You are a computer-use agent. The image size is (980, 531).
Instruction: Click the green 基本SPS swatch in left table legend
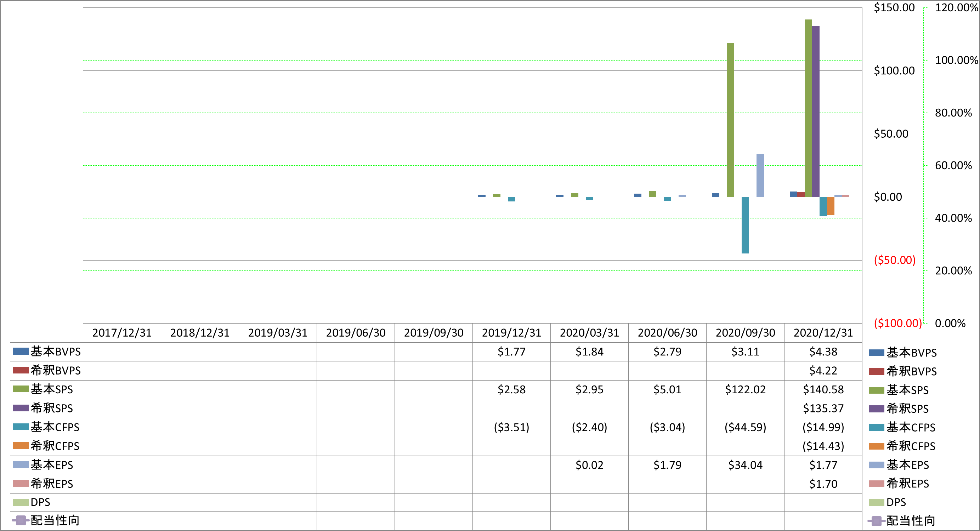21,389
